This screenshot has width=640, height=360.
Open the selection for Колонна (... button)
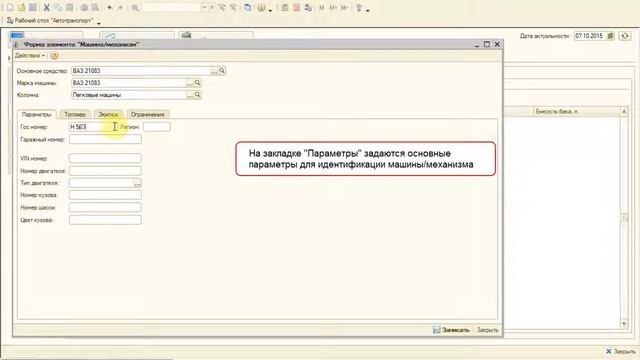(190, 95)
